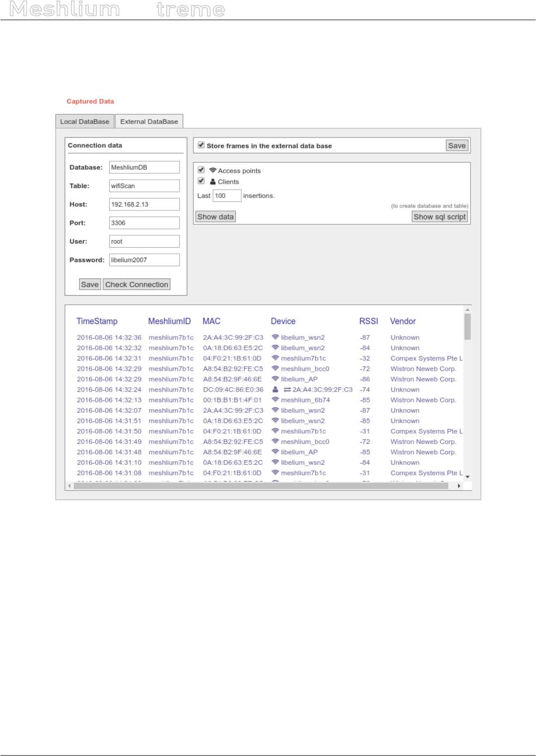Click wifi icon beside meshlium_6b74
The height and width of the screenshot is (756, 536).
pyautogui.click(x=275, y=400)
